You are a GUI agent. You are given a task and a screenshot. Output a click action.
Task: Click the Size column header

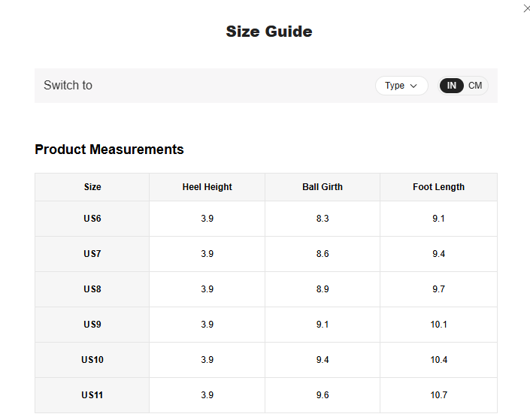[x=92, y=187]
